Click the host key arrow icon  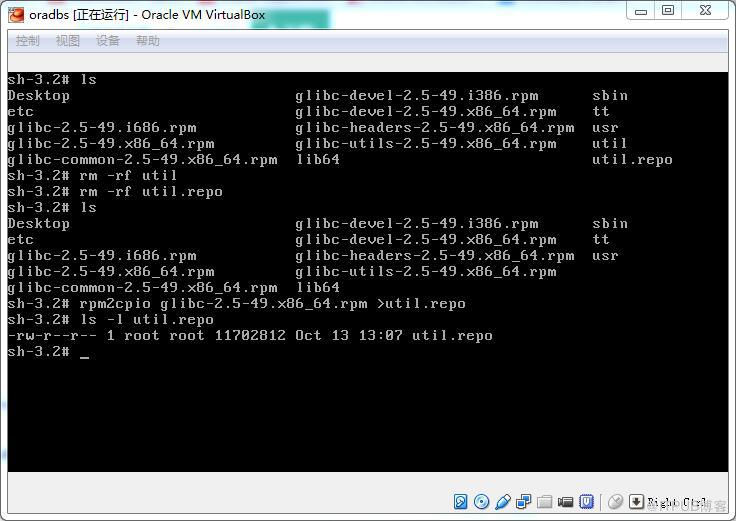coord(636,502)
